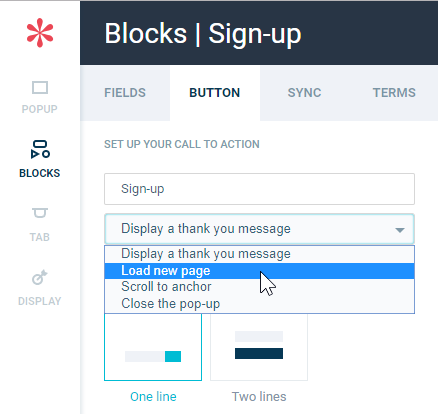The width and height of the screenshot is (438, 414).
Task: Open the Popup section icon
Action: [x=40, y=88]
